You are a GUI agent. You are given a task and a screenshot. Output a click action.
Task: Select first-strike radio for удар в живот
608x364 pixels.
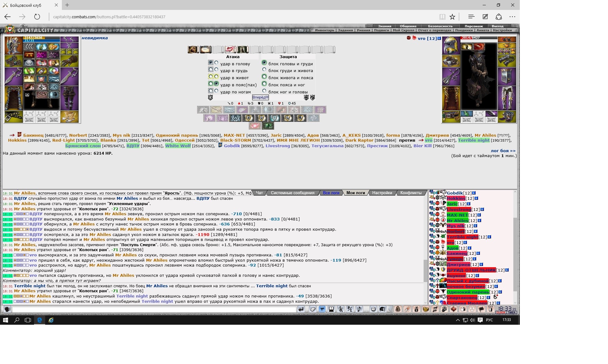pos(211,76)
